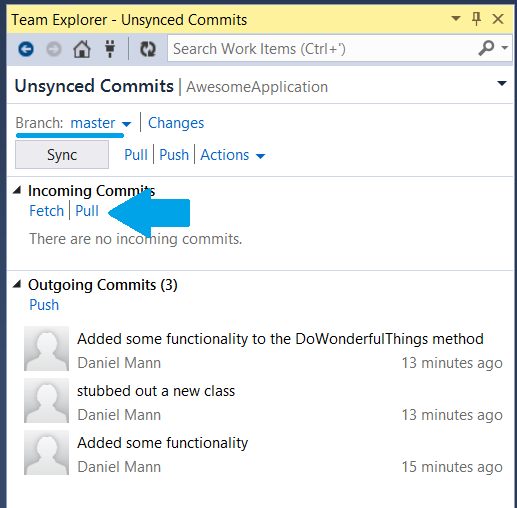Collapse the Outgoing Commits section
The height and width of the screenshot is (508, 517).
[x=17, y=284]
